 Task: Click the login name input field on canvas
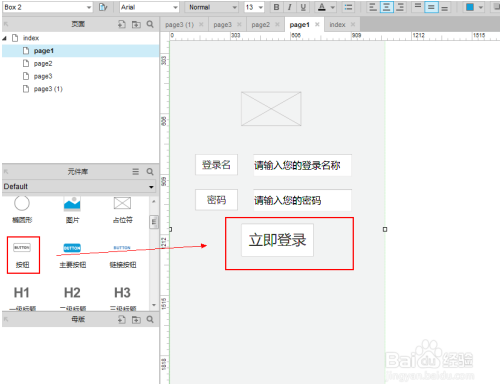[302, 165]
